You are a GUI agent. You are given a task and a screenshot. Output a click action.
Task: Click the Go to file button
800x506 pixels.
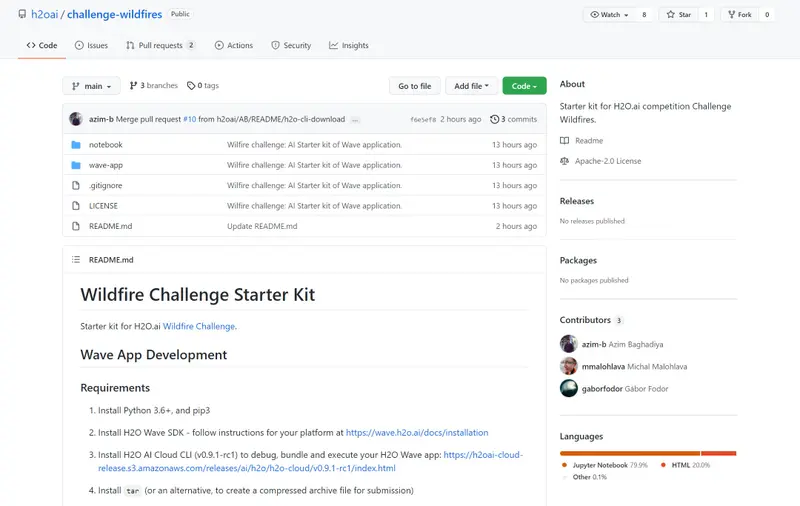[414, 86]
